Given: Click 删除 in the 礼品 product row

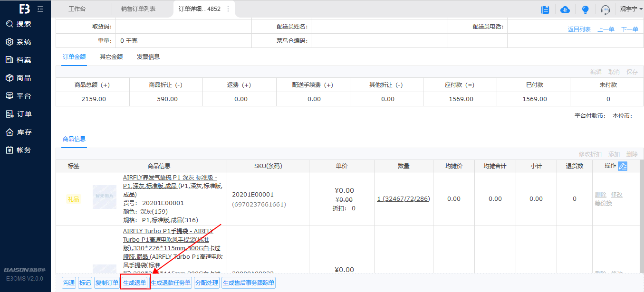Looking at the screenshot, I should (601, 195).
